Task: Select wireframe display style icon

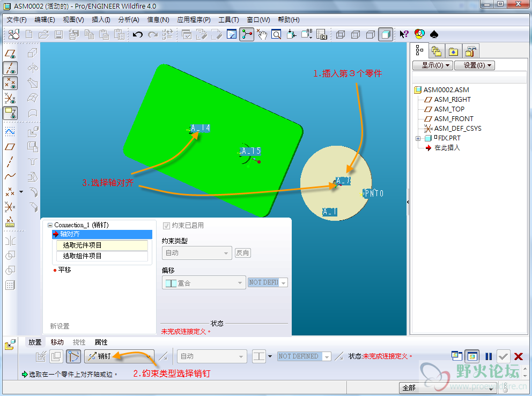Action: click(341, 34)
